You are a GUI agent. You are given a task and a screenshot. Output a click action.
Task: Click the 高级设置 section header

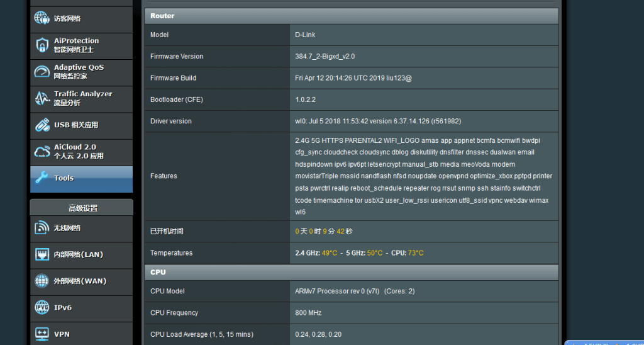click(81, 208)
